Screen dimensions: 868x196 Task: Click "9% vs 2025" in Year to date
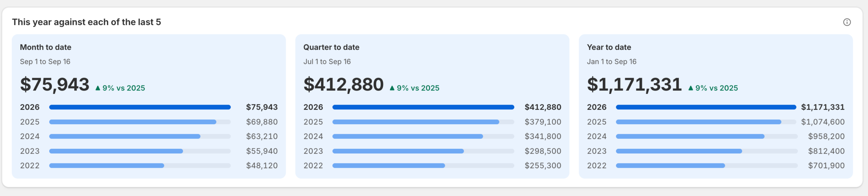pyautogui.click(x=716, y=88)
